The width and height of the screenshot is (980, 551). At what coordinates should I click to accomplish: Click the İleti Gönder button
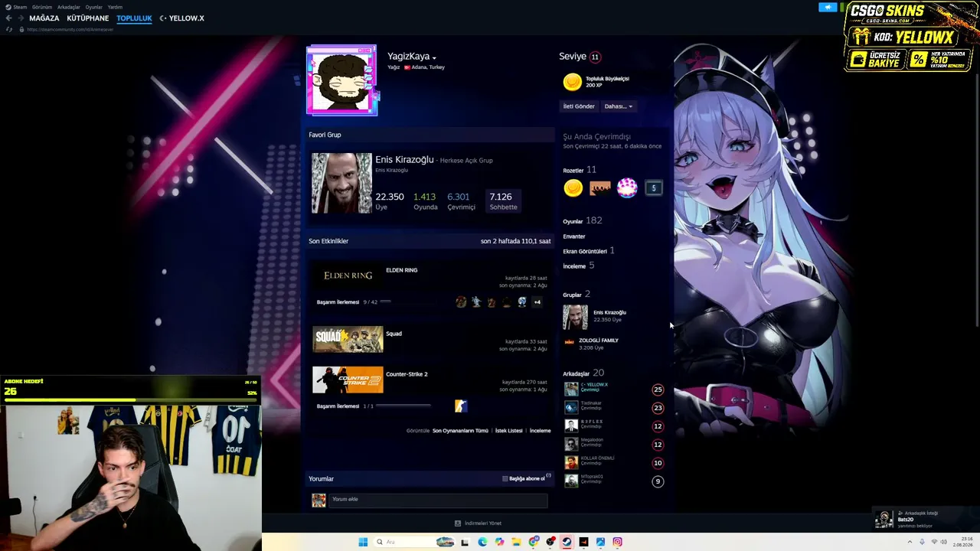coord(579,106)
